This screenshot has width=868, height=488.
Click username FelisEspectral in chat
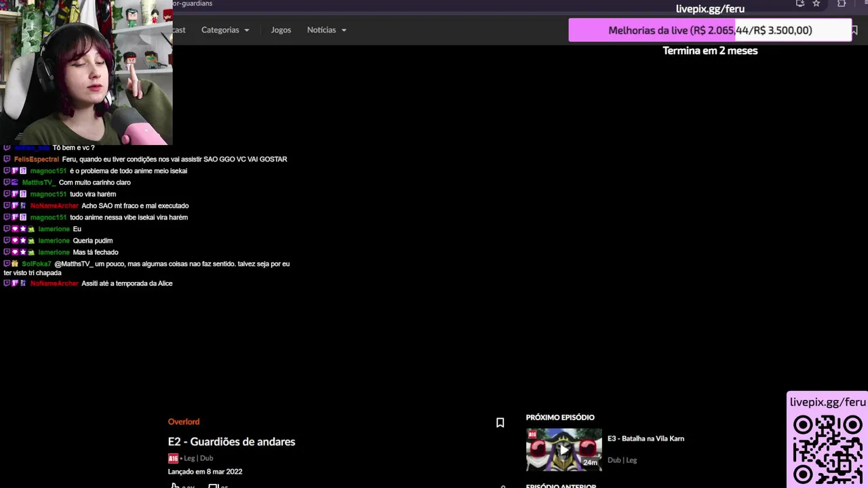[37, 159]
